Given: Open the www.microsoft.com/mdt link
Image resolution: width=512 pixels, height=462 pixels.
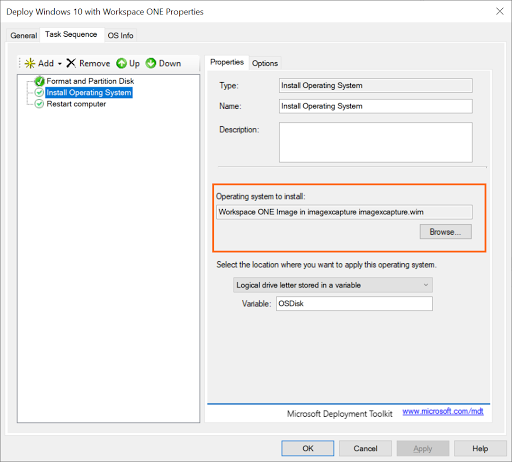Looking at the screenshot, I should (x=443, y=411).
